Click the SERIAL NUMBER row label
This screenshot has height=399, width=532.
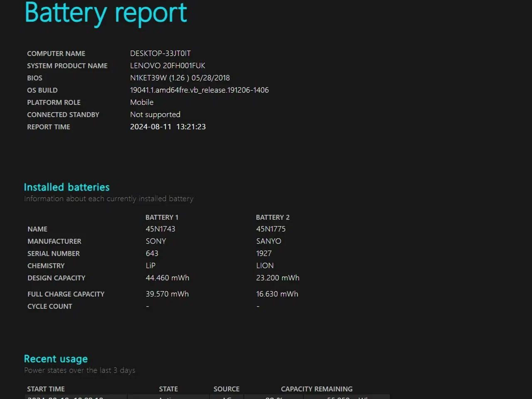click(54, 254)
